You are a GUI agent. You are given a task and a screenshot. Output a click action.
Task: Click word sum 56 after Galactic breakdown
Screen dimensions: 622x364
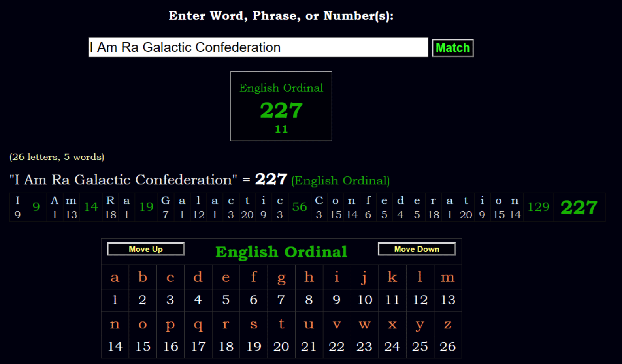click(x=299, y=207)
